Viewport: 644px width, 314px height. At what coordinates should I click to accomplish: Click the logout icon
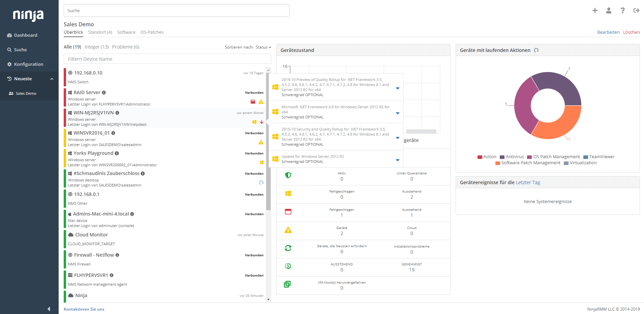pyautogui.click(x=636, y=11)
